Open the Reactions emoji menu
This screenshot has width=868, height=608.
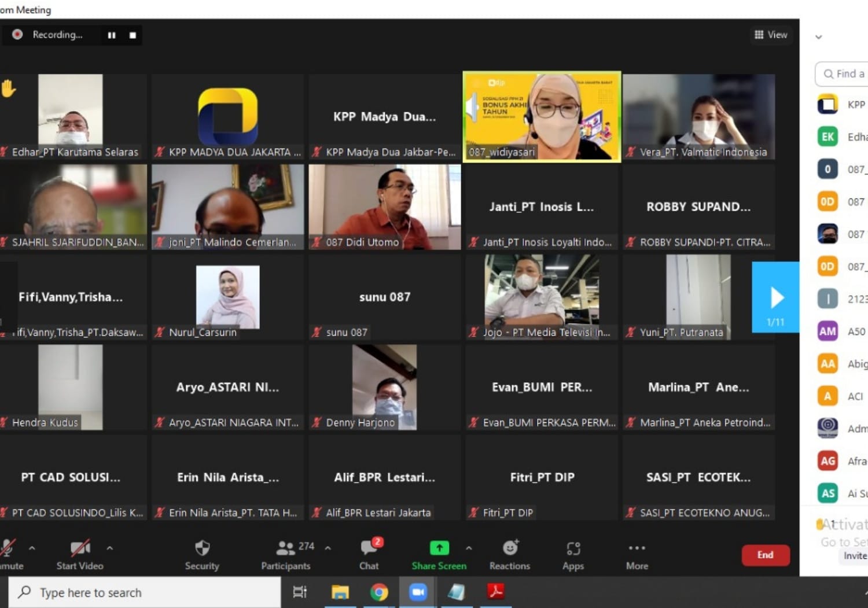(510, 548)
